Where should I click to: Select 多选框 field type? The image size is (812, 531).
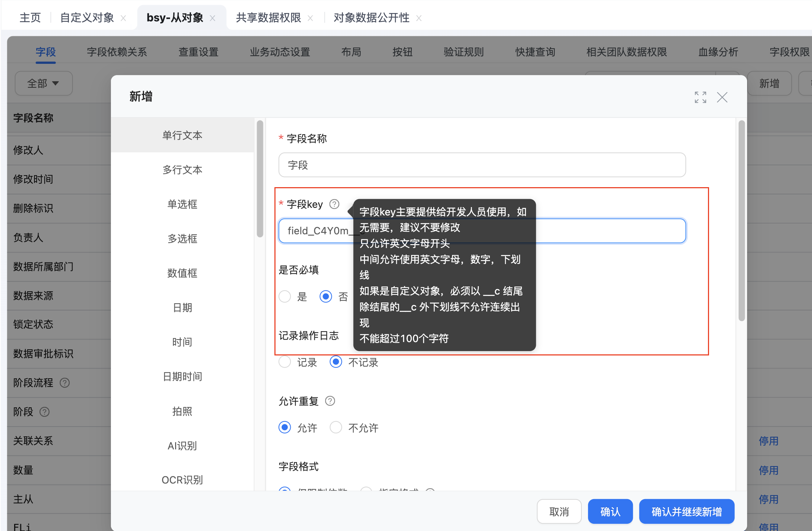click(182, 238)
